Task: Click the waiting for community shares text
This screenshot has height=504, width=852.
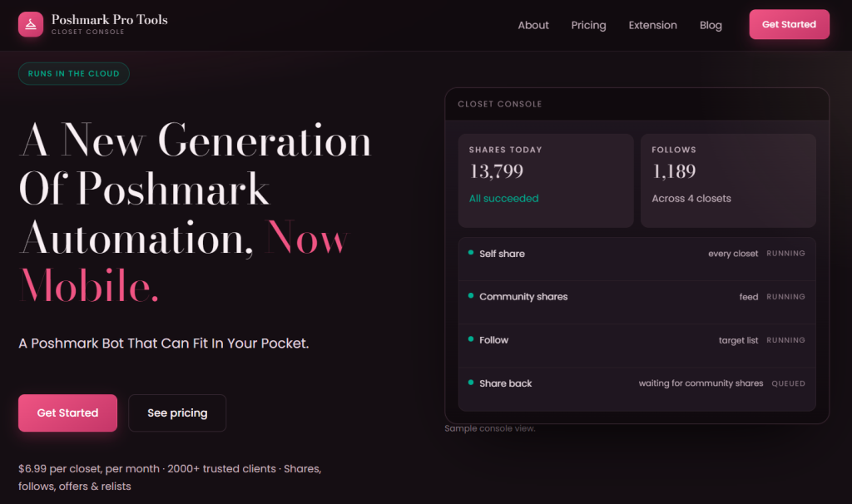Action: tap(701, 383)
